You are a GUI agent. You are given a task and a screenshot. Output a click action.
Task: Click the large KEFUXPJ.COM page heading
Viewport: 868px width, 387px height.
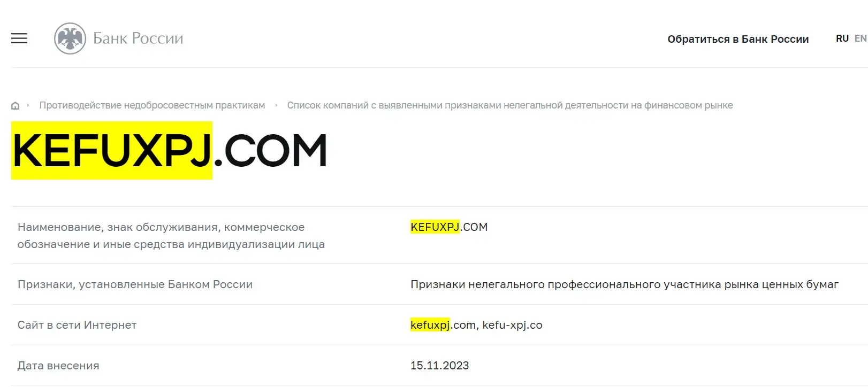(170, 150)
